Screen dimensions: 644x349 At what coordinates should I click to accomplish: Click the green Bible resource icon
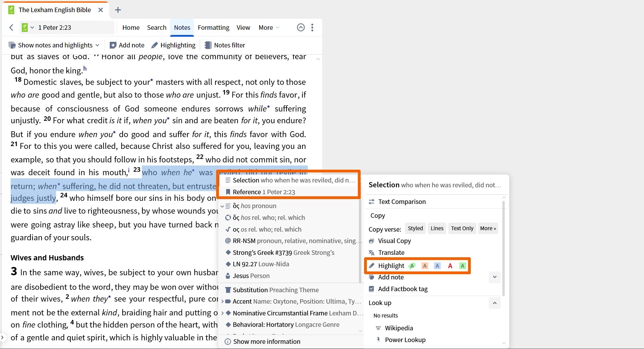click(x=25, y=27)
